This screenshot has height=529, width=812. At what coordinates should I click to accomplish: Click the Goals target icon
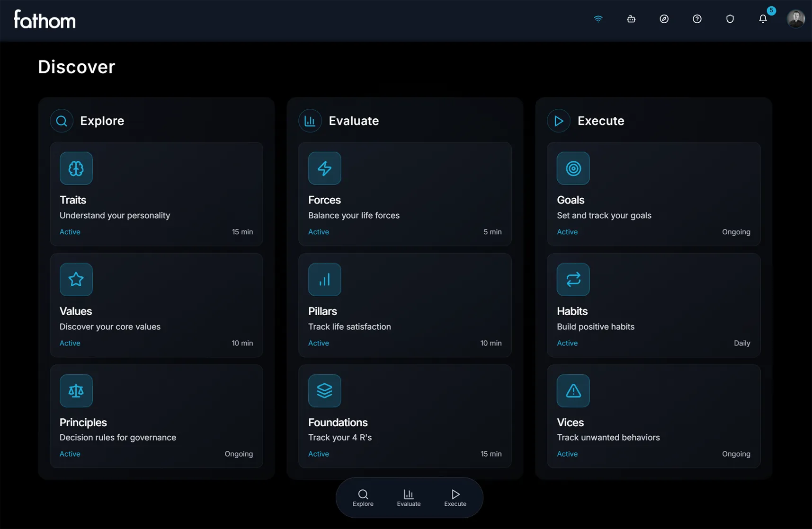point(572,168)
